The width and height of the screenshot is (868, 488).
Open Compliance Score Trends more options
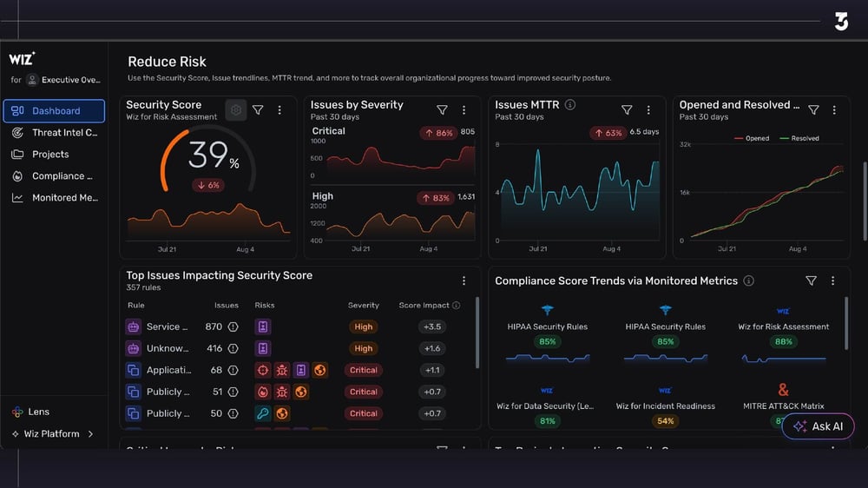(832, 280)
